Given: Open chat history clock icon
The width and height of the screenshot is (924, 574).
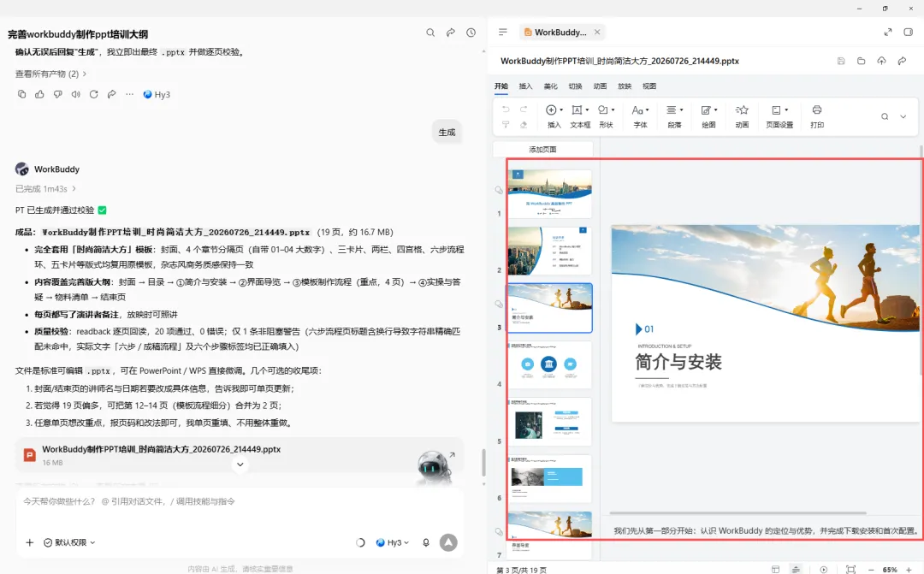Looking at the screenshot, I should click(471, 33).
